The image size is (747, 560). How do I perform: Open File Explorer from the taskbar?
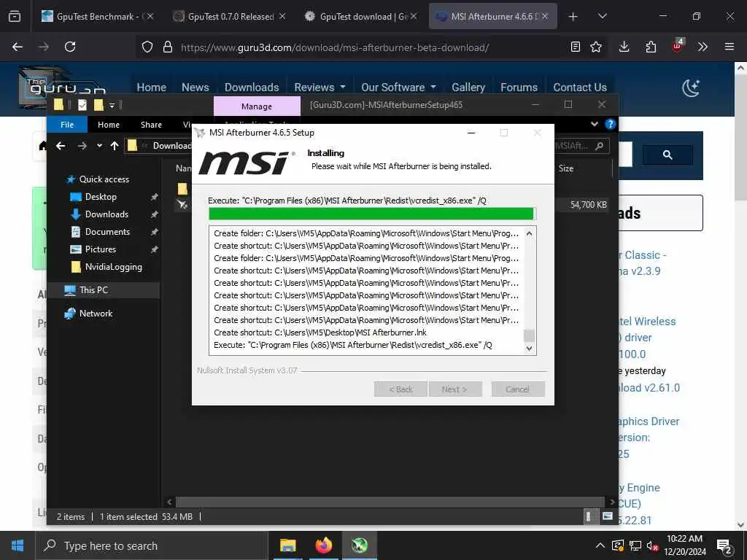(287, 545)
